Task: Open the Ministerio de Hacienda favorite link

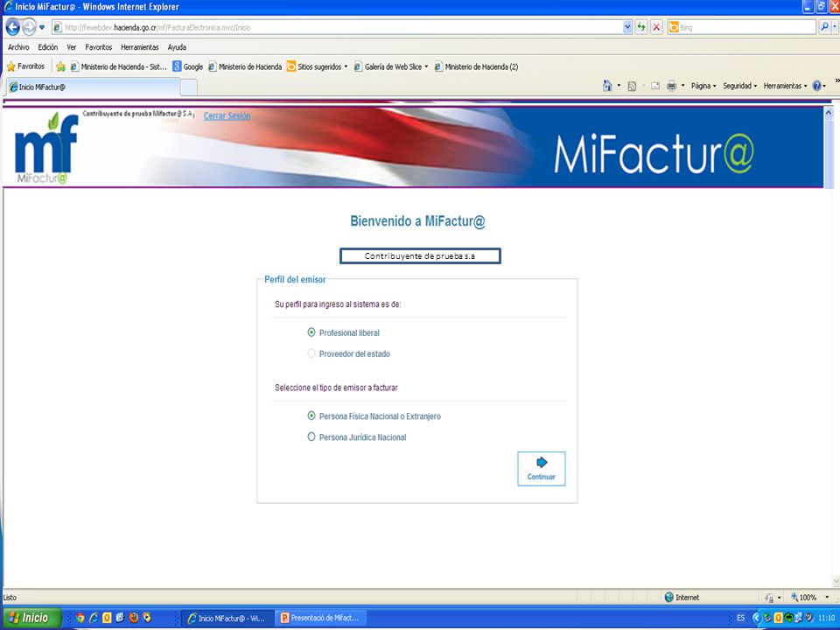Action: (245, 66)
